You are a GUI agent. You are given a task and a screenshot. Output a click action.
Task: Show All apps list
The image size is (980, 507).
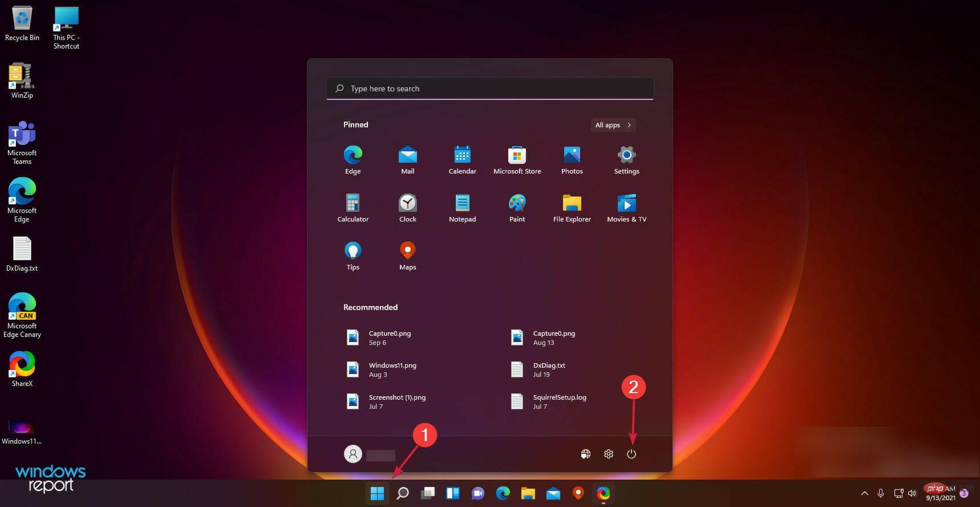[613, 125]
